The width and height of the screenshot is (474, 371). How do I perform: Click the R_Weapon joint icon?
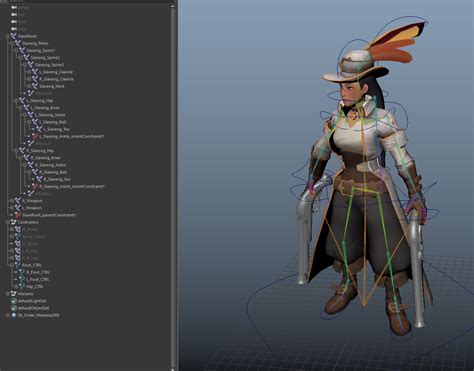[x=18, y=201]
